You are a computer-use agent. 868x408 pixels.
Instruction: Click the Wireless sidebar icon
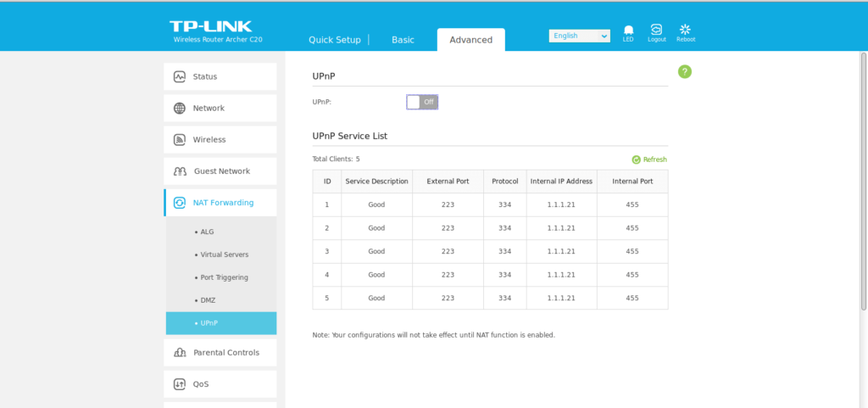point(180,140)
